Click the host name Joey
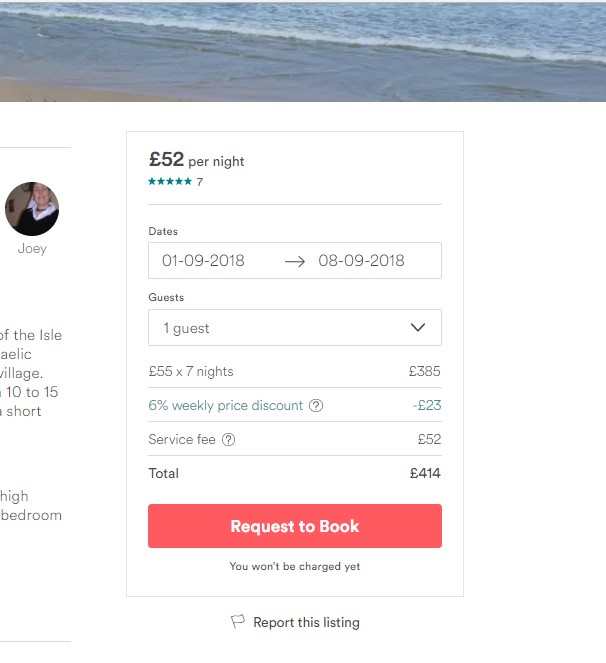The width and height of the screenshot is (606, 663). pos(32,249)
